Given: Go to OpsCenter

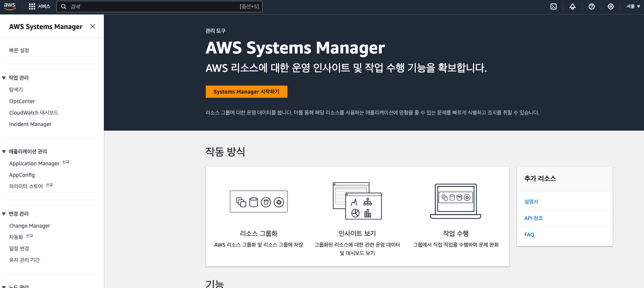Looking at the screenshot, I should pos(22,101).
